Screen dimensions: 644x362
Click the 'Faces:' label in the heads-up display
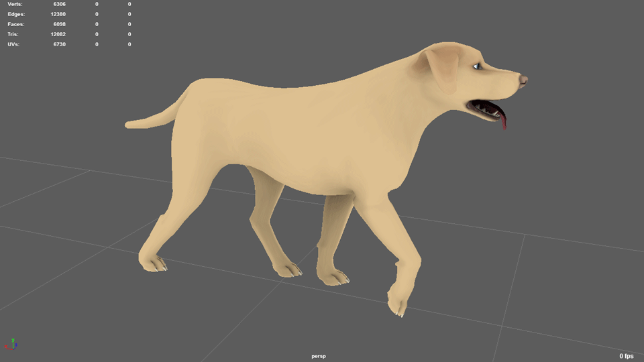click(x=16, y=24)
